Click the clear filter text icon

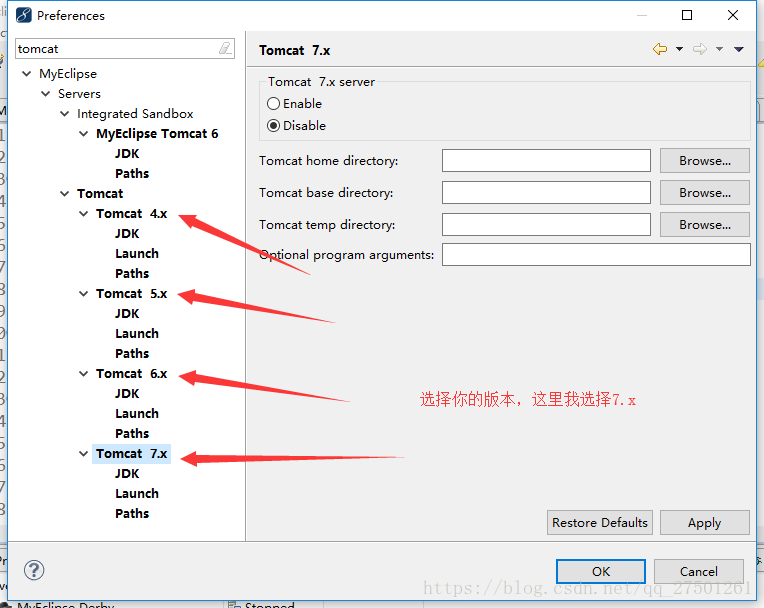tap(225, 48)
